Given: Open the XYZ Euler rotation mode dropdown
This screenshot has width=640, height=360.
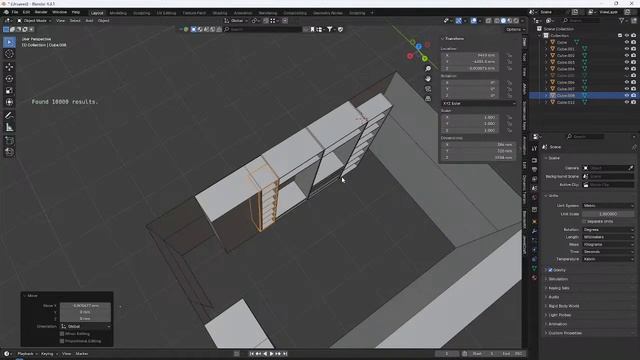Looking at the screenshot, I should click(478, 103).
